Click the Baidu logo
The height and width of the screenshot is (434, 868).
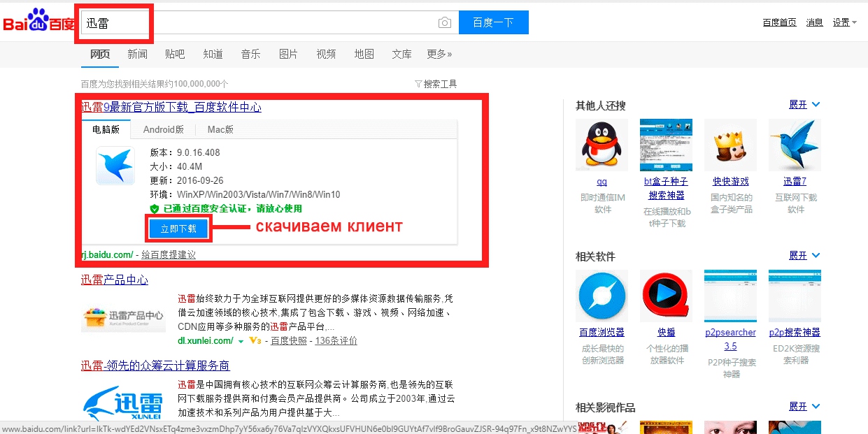pyautogui.click(x=38, y=23)
